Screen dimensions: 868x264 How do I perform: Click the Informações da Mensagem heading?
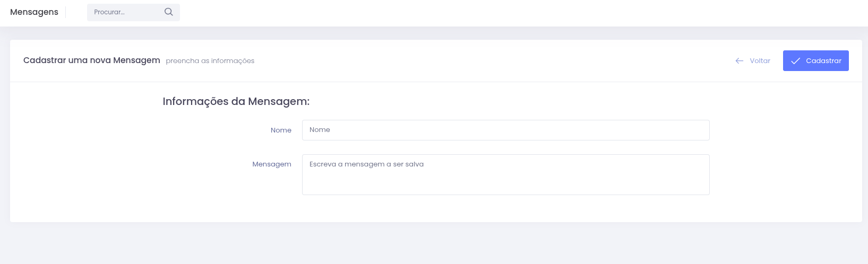click(x=236, y=101)
